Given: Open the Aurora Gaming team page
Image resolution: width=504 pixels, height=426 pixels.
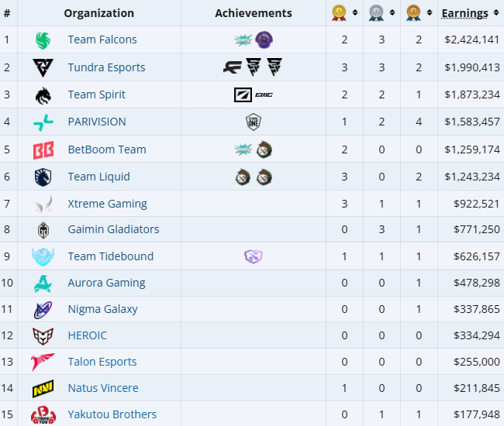Looking at the screenshot, I should click(x=106, y=283).
